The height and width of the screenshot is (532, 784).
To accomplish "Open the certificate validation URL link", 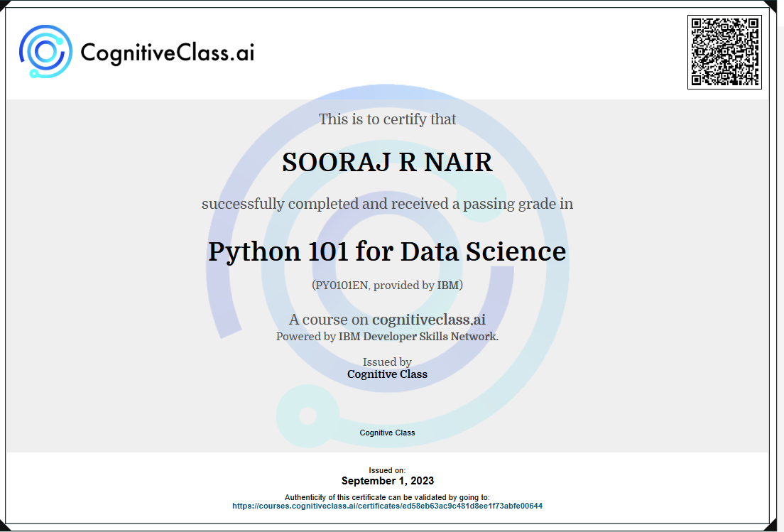I will pyautogui.click(x=387, y=506).
